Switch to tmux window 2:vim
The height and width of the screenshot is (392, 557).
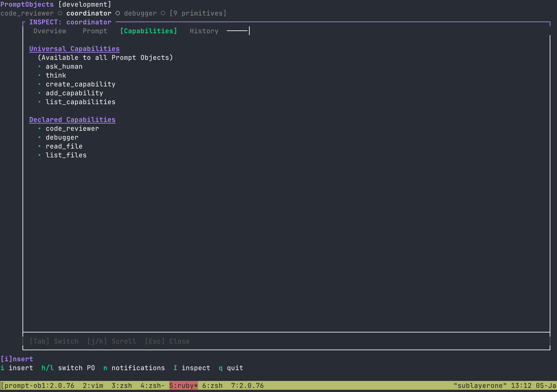click(x=93, y=386)
